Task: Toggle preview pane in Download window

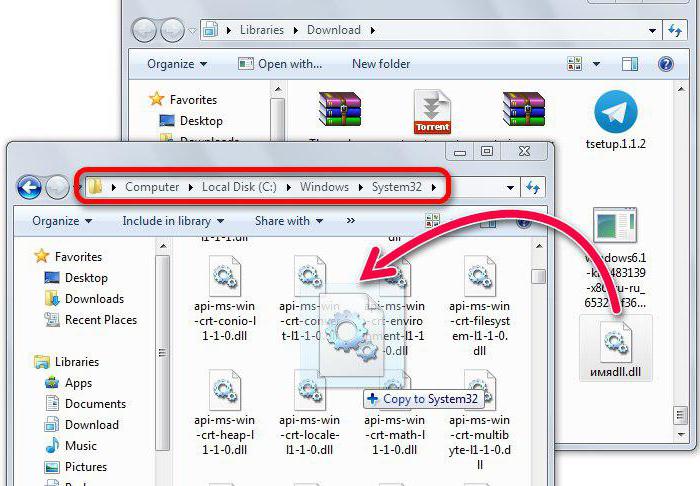Action: [630, 64]
